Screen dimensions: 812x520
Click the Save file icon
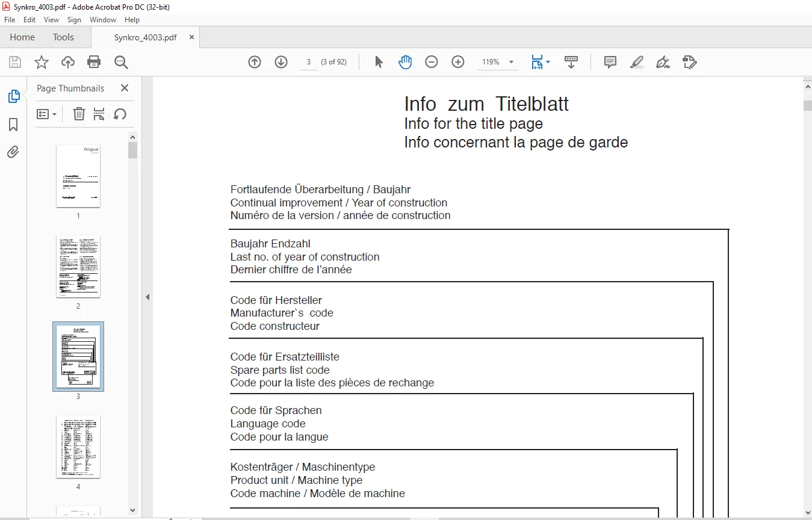[15, 62]
